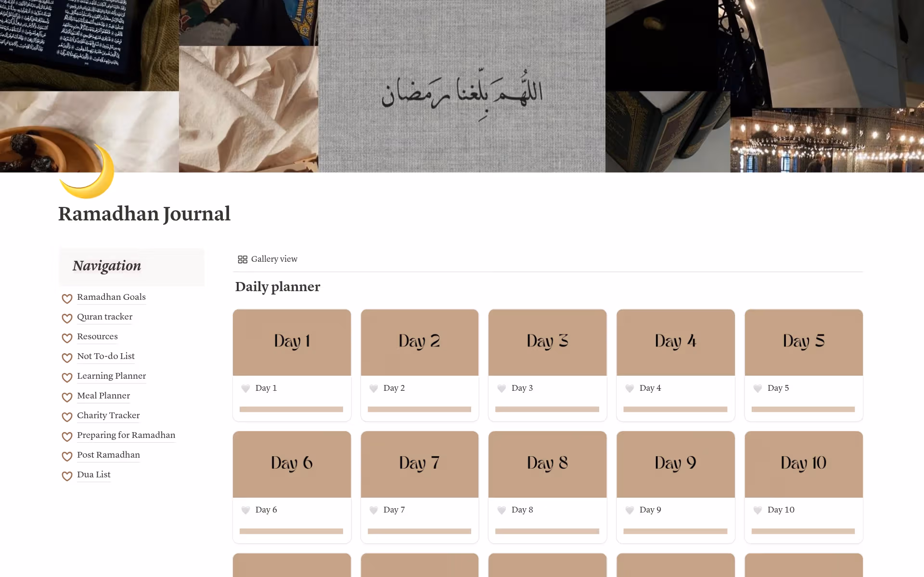The width and height of the screenshot is (924, 577).
Task: Click the heart icon beside Dua List
Action: 67,476
